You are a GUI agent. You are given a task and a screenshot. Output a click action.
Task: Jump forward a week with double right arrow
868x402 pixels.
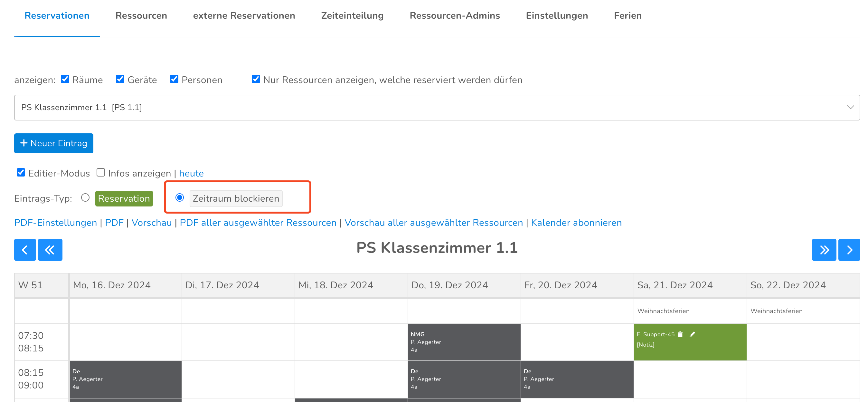click(824, 250)
